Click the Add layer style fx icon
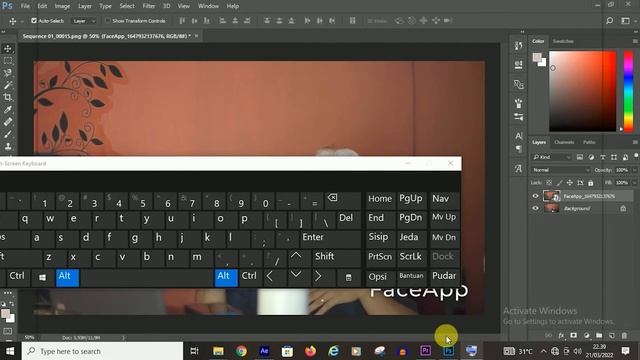 pyautogui.click(x=561, y=335)
